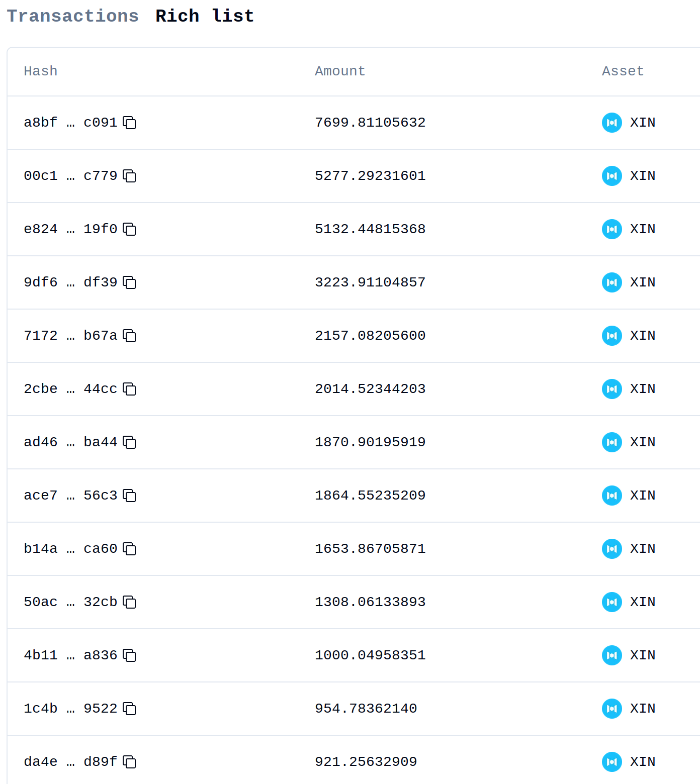
Task: Click XIN asset icon in 7699.81105632 row
Action: point(612,123)
